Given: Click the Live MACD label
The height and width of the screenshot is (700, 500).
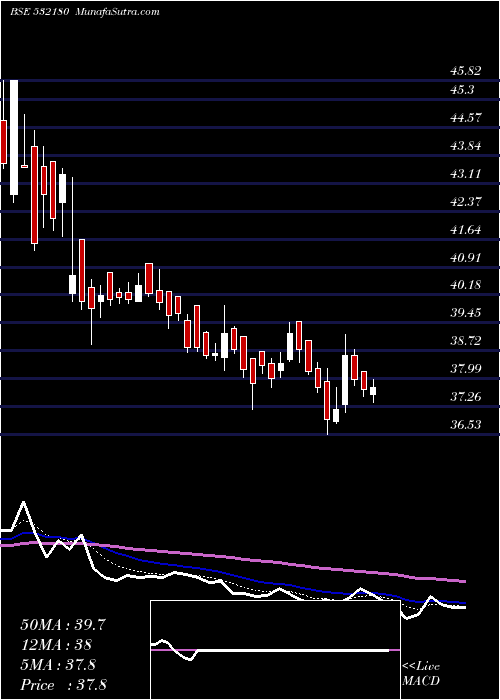Looking at the screenshot, I should (x=421, y=674).
